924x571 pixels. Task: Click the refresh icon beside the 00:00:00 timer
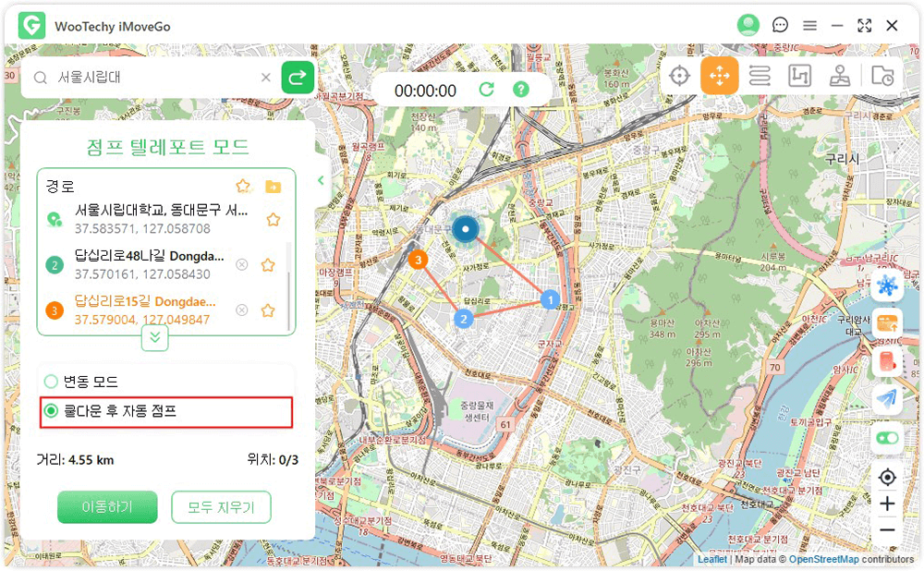tap(487, 89)
